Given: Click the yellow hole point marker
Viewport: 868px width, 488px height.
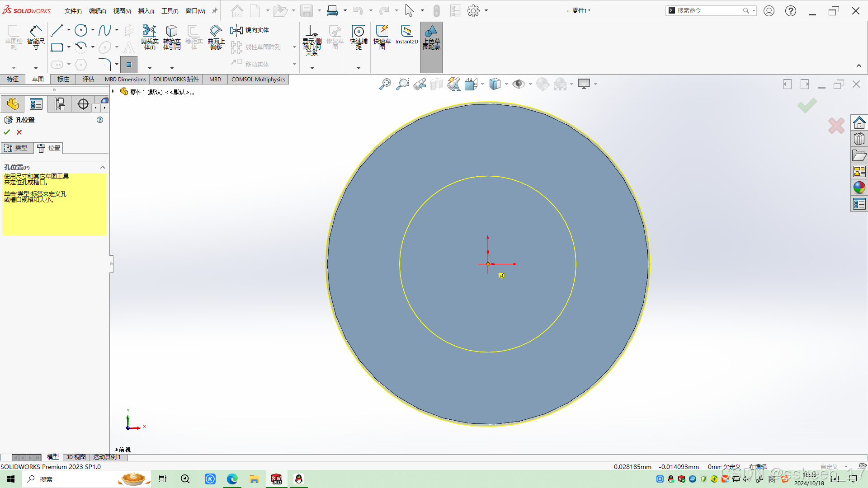Looking at the screenshot, I should [501, 276].
